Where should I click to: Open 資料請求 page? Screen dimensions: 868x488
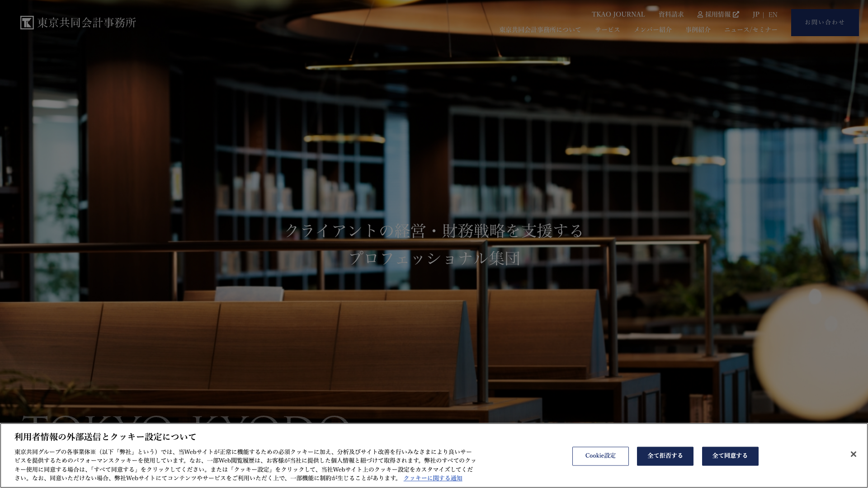(x=671, y=14)
